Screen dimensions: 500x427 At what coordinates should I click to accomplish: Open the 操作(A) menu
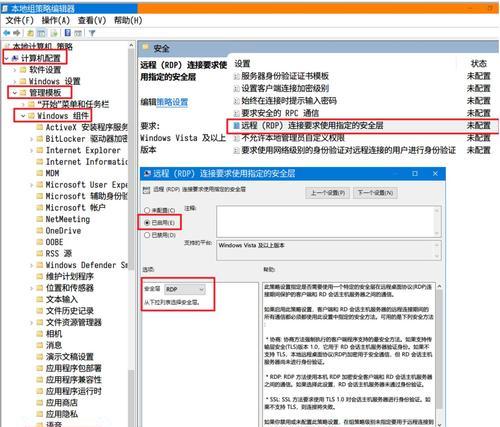[56, 20]
